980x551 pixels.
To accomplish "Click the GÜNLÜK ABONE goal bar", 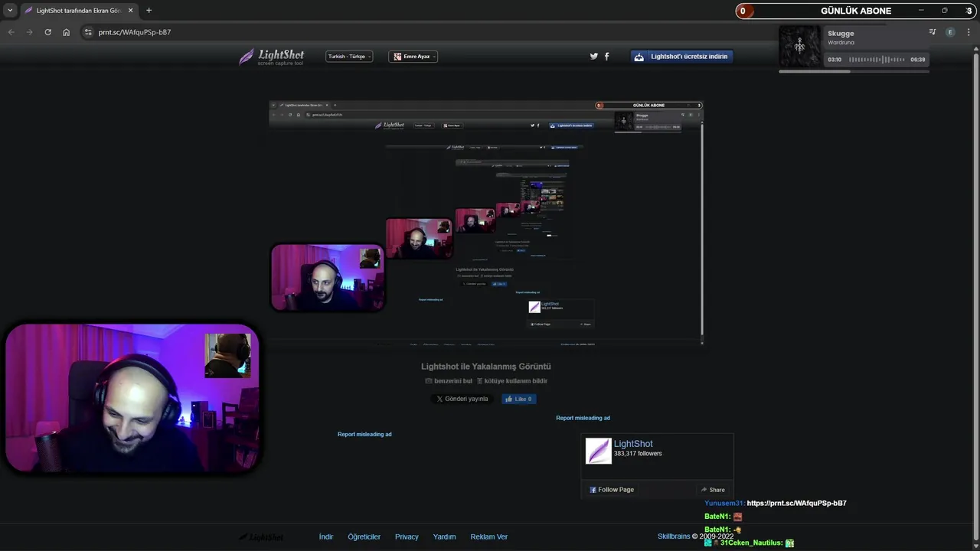I will coord(856,11).
